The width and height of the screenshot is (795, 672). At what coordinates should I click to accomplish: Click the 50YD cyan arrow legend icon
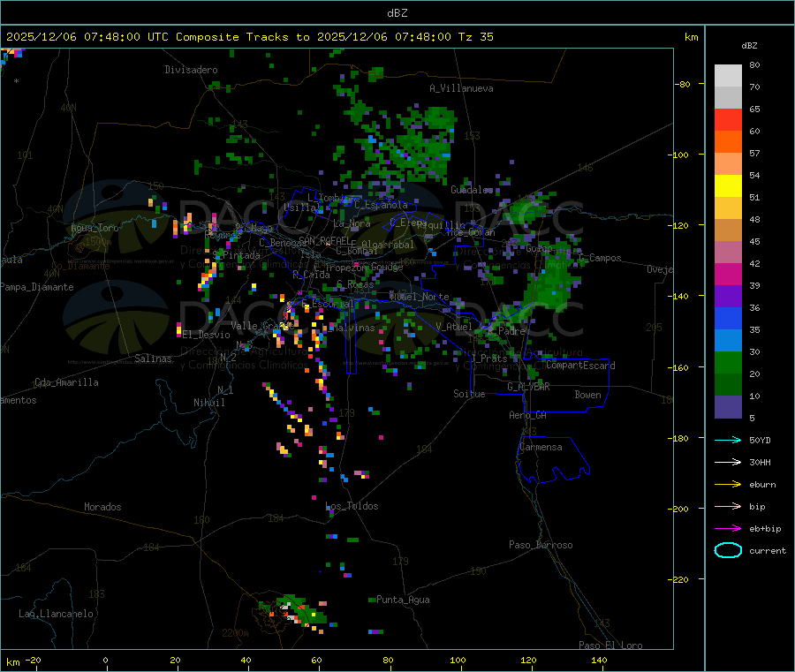coord(728,440)
